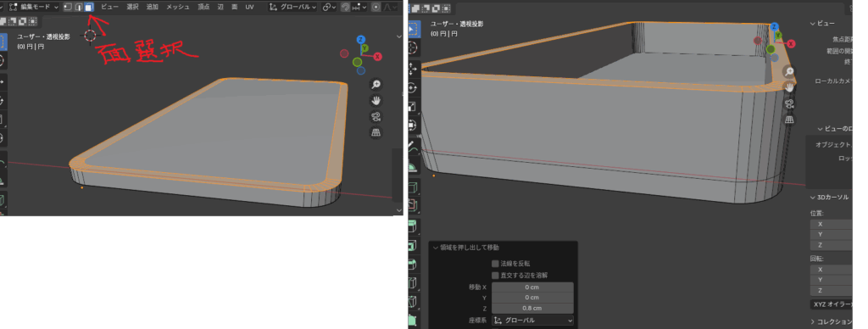Toggle proportional editing icon in header
The height and width of the screenshot is (329, 868).
pyautogui.click(x=376, y=7)
